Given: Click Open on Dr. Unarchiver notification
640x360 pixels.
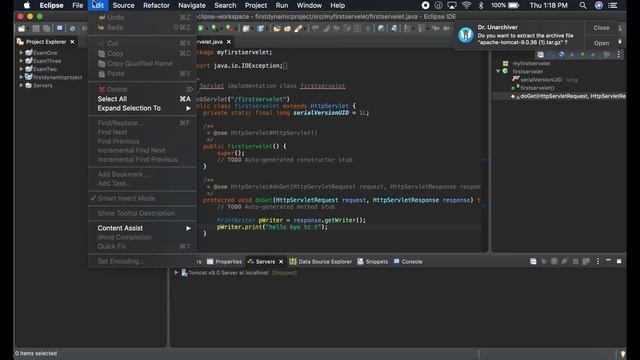Looking at the screenshot, I should pyautogui.click(x=601, y=43).
